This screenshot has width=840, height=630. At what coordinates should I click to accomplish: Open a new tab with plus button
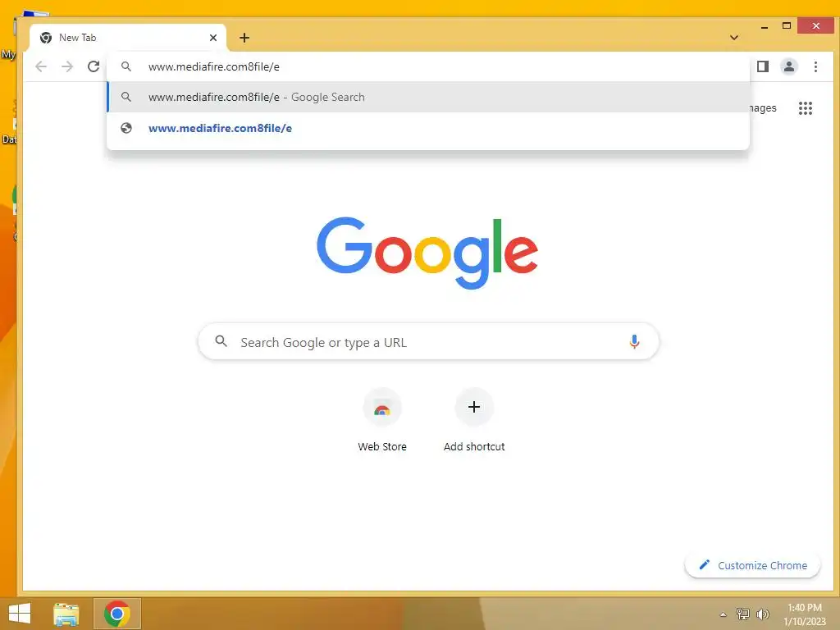pyautogui.click(x=244, y=38)
